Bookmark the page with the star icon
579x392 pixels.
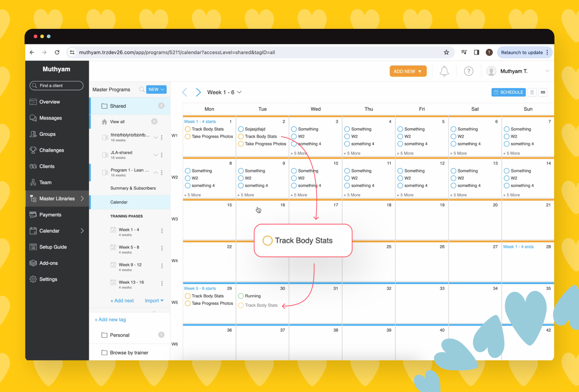pyautogui.click(x=446, y=53)
